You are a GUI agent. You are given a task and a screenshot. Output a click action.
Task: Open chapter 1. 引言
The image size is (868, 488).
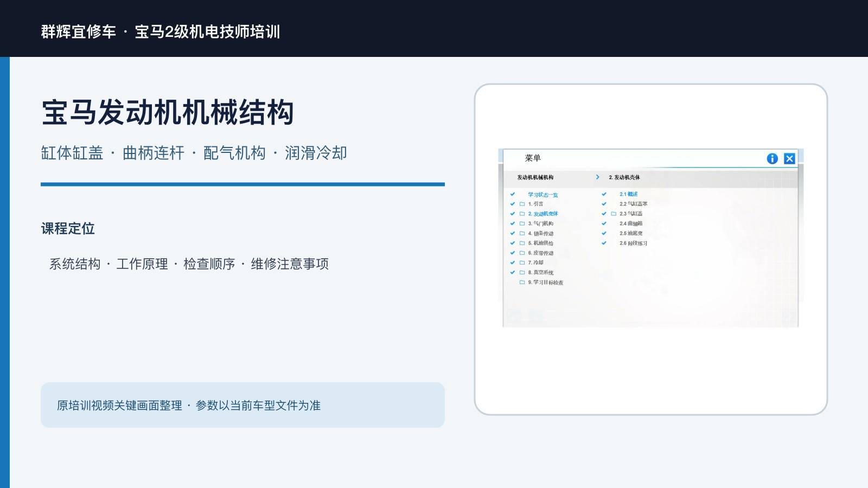tap(535, 204)
